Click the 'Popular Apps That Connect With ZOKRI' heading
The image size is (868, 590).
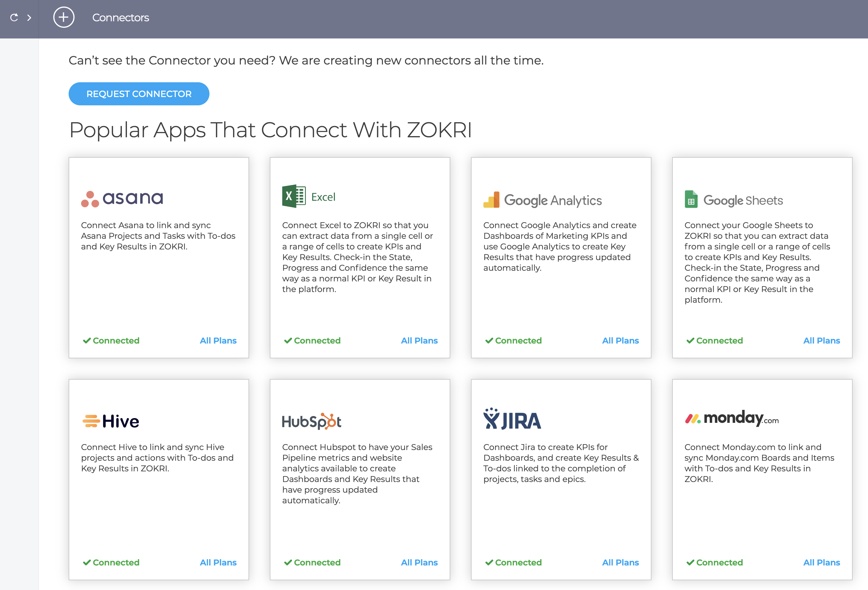pos(271,130)
